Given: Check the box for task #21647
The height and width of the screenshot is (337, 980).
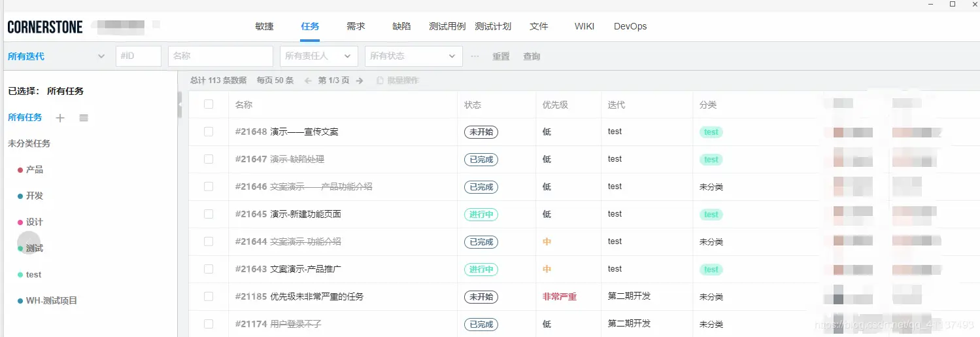Looking at the screenshot, I should click(209, 159).
